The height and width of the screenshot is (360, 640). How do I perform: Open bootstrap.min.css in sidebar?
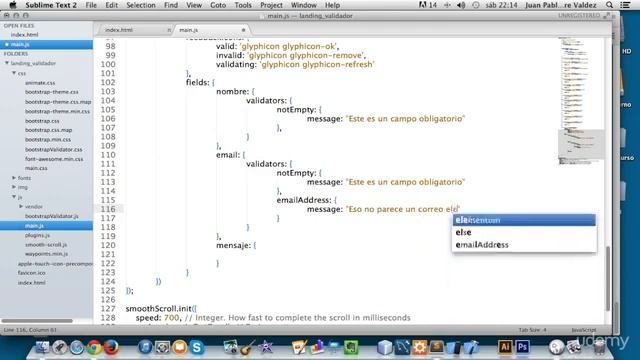[48, 139]
